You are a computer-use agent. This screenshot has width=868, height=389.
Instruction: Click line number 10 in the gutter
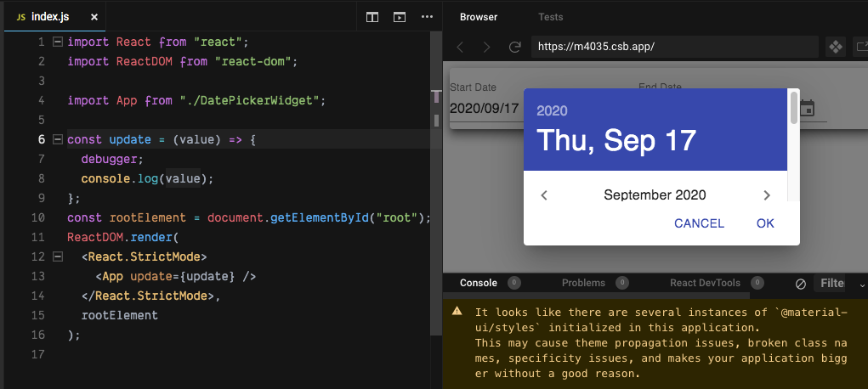click(37, 218)
